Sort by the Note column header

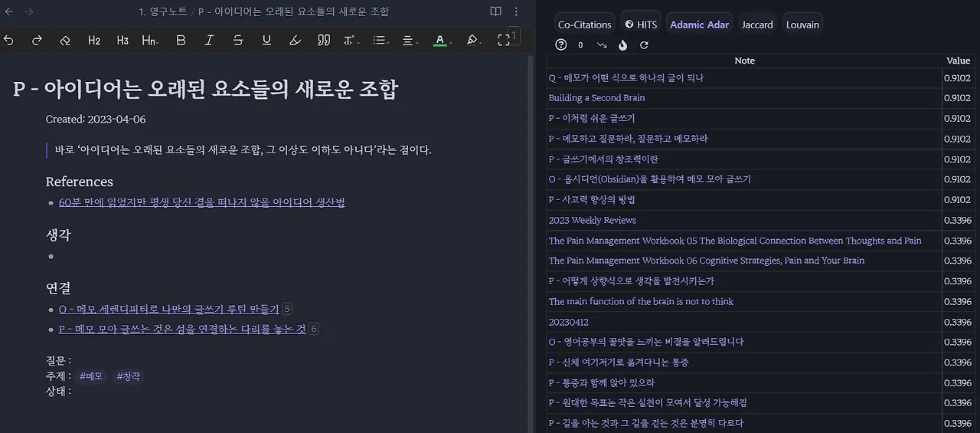click(744, 61)
